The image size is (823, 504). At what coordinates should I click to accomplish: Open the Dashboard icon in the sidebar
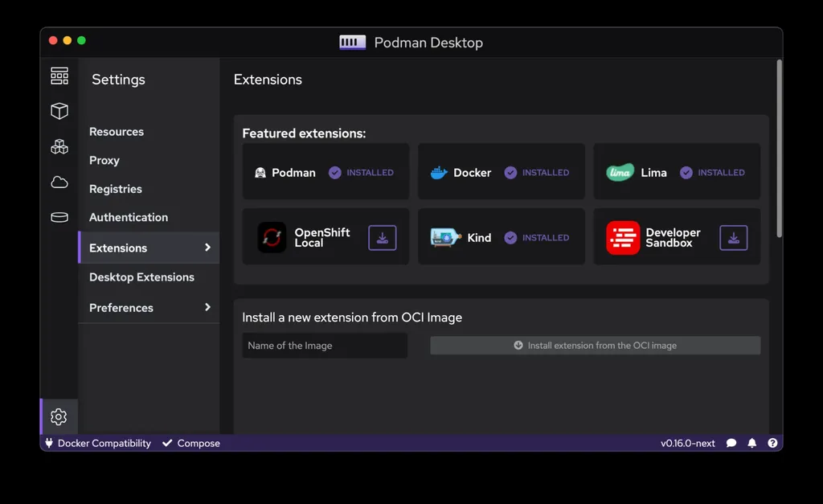pos(59,76)
